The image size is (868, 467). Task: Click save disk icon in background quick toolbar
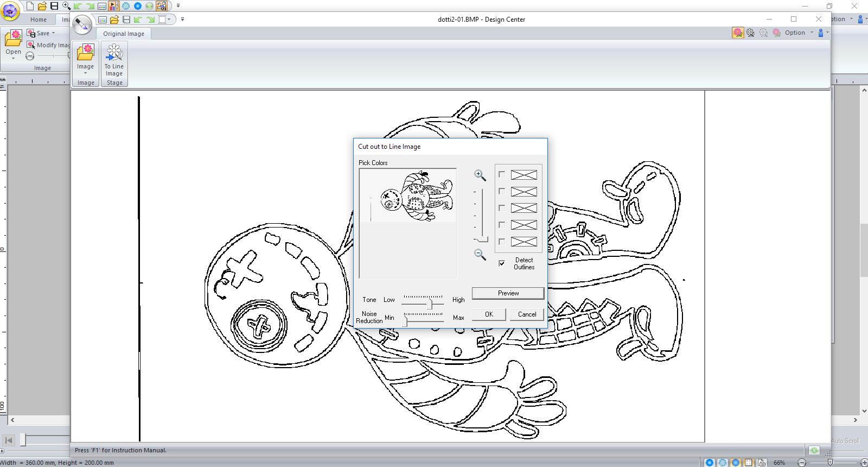click(x=54, y=6)
